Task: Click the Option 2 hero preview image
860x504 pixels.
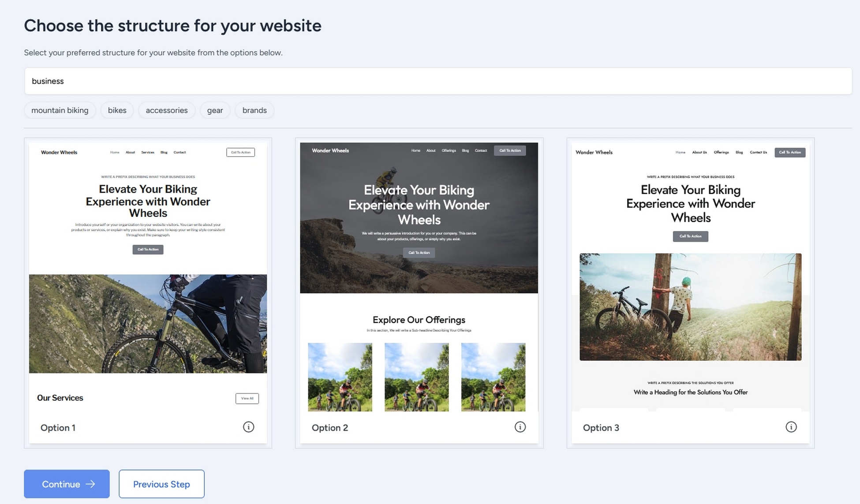Action: [x=419, y=217]
